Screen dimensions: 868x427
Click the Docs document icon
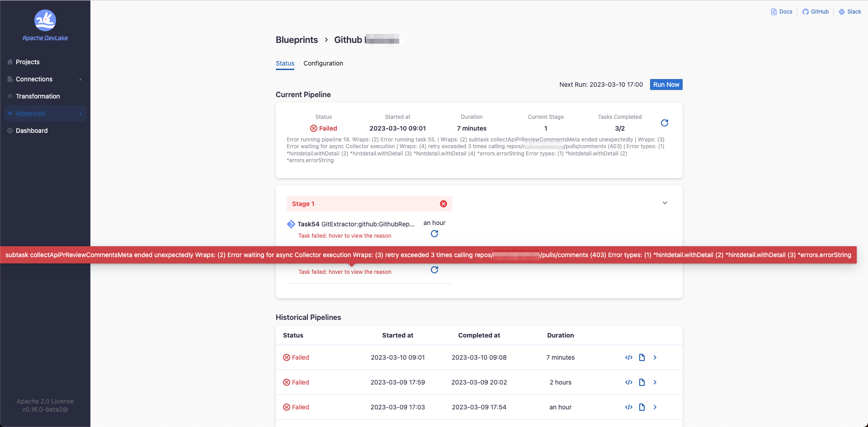774,12
